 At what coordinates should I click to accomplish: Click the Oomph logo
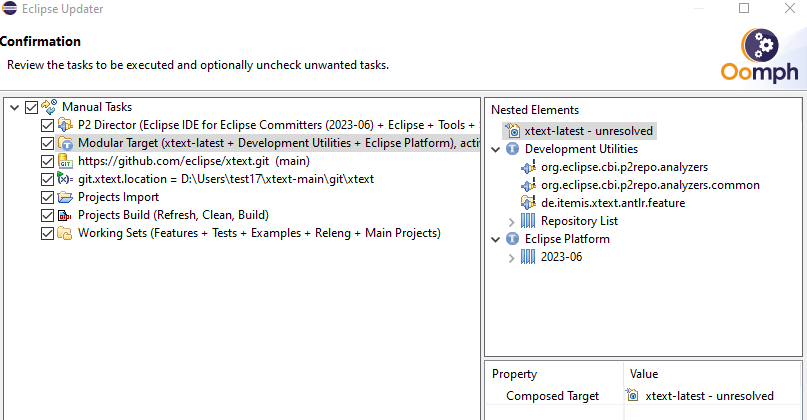tap(760, 56)
